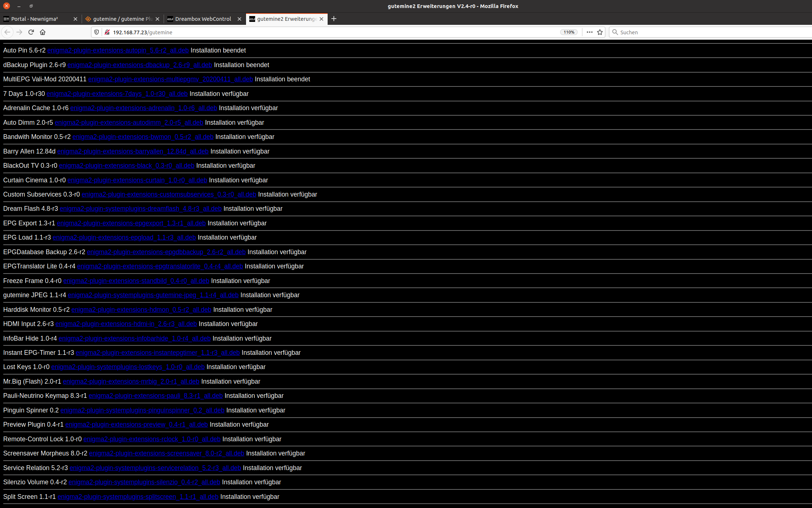Click the 110% zoom level indicator
Image resolution: width=812 pixels, height=508 pixels.
pos(569,32)
